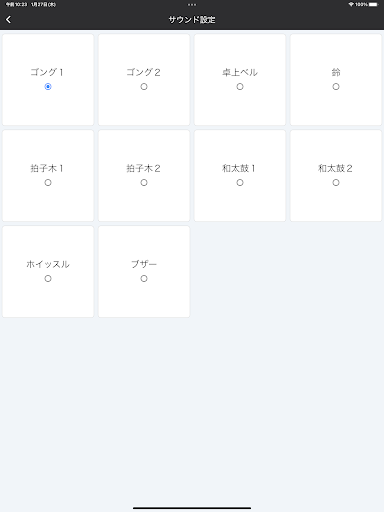This screenshot has height=512, width=384.
Task: Choose the 卓上ベル radio button
Action: [240, 87]
